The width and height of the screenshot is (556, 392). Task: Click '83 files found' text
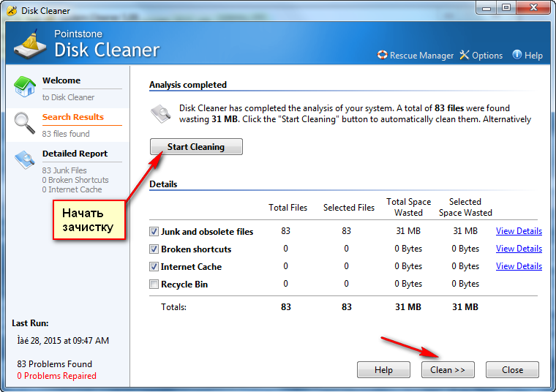pyautogui.click(x=66, y=134)
